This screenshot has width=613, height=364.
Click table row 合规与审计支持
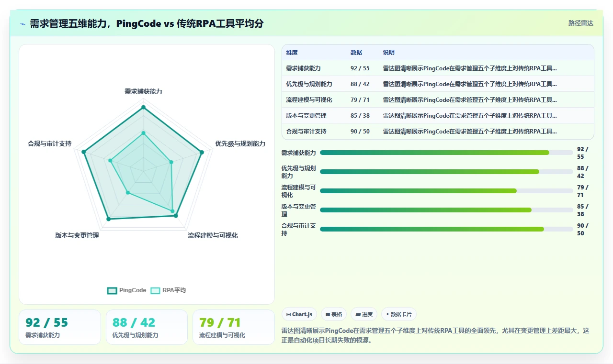click(x=438, y=132)
